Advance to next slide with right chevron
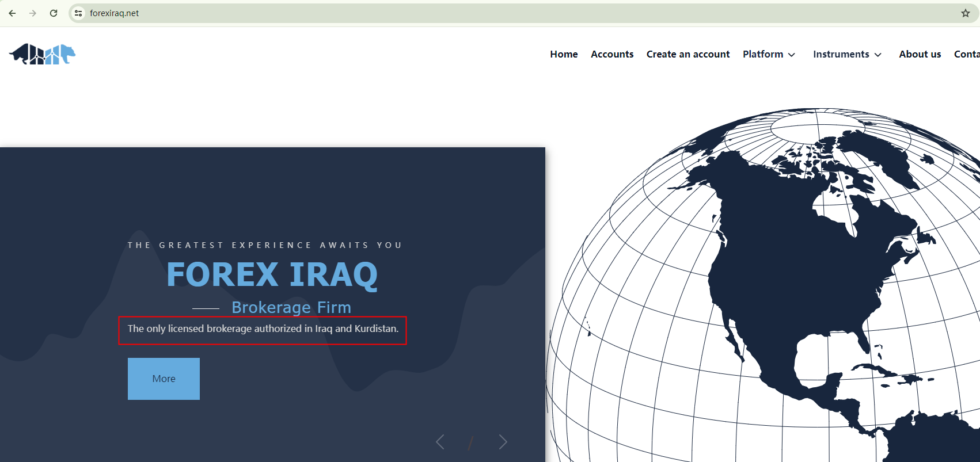This screenshot has height=462, width=980. pos(503,442)
